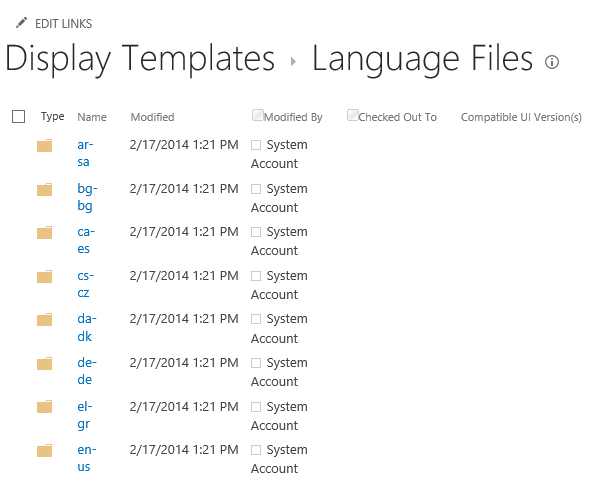
Task: Open the Display Templates breadcrumb link
Action: point(140,59)
